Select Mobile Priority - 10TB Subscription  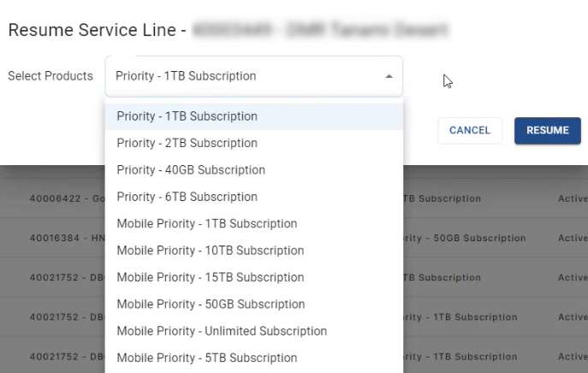pyautogui.click(x=210, y=251)
